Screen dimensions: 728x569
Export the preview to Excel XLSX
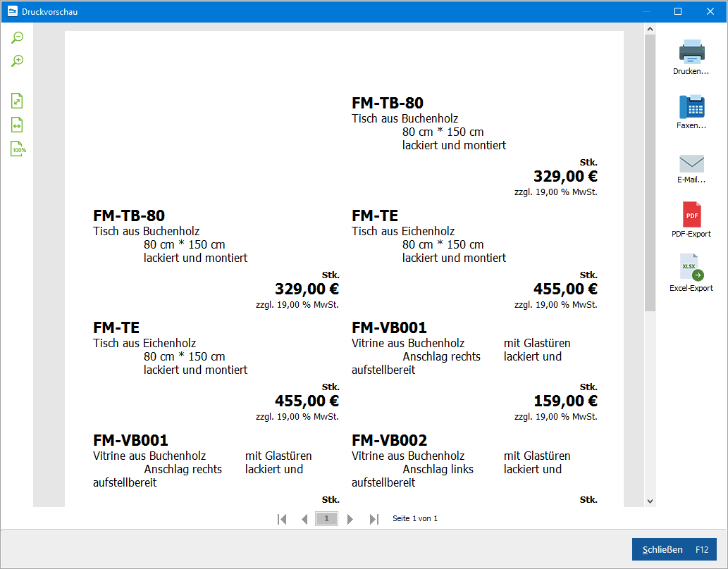click(691, 273)
